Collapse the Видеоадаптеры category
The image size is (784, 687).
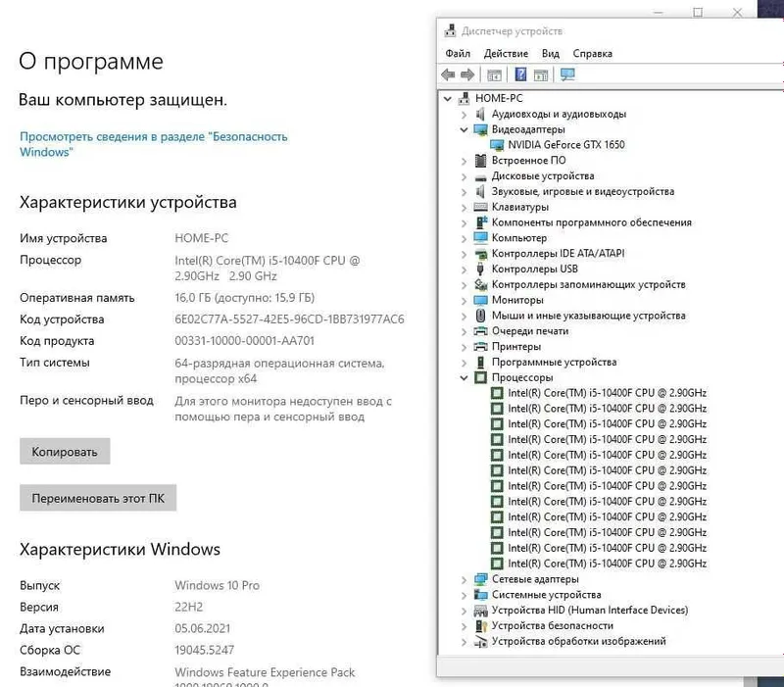464,130
